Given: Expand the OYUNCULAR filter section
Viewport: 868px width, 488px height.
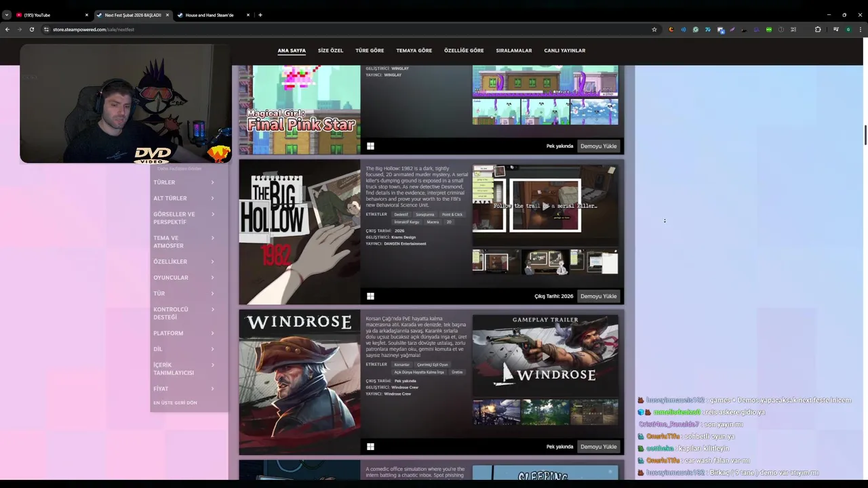Looking at the screenshot, I should pyautogui.click(x=184, y=278).
